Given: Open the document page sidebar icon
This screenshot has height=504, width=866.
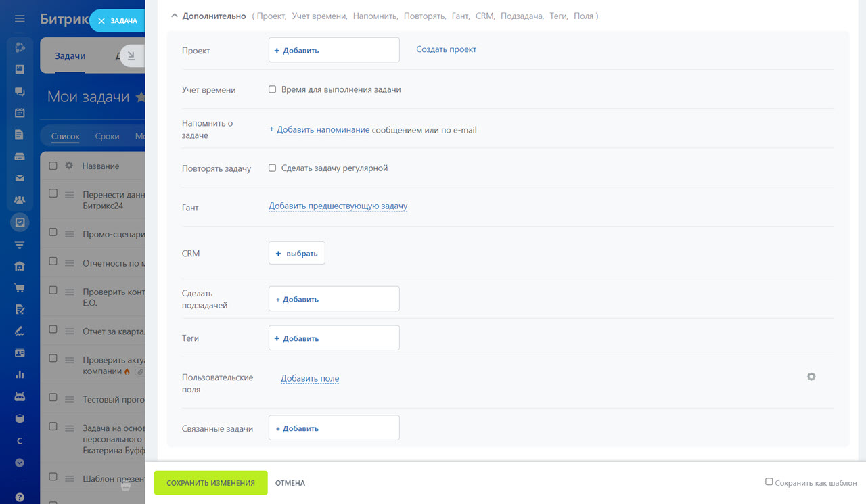Looking at the screenshot, I should point(20,135).
